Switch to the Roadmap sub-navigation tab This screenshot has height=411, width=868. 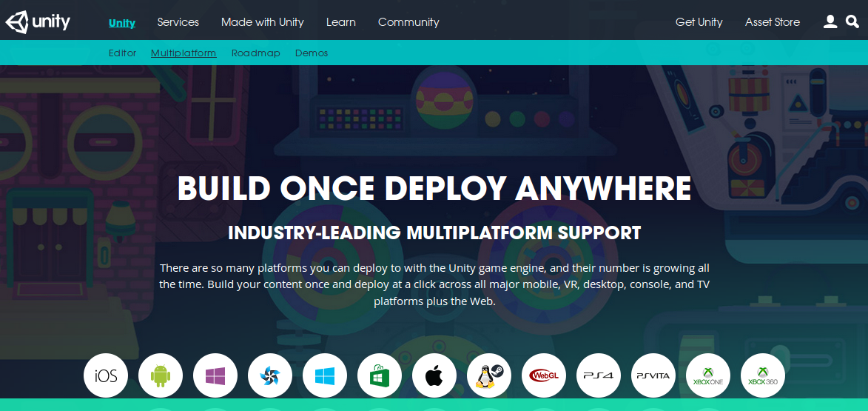(256, 53)
